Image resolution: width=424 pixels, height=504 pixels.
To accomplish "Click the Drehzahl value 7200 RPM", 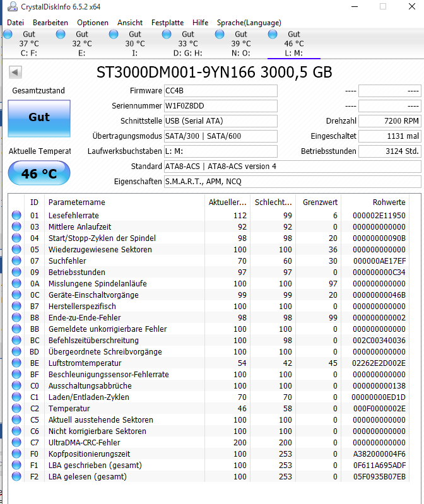I will 389,121.
